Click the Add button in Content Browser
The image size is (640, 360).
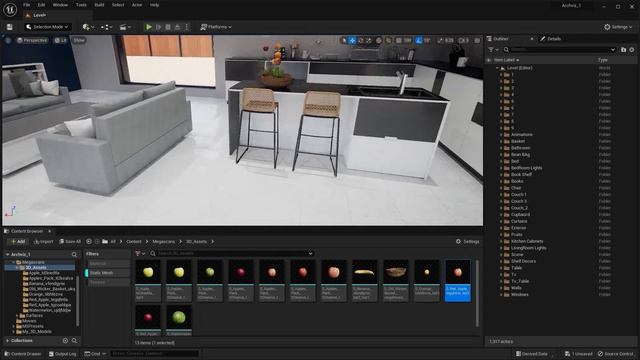tap(18, 242)
